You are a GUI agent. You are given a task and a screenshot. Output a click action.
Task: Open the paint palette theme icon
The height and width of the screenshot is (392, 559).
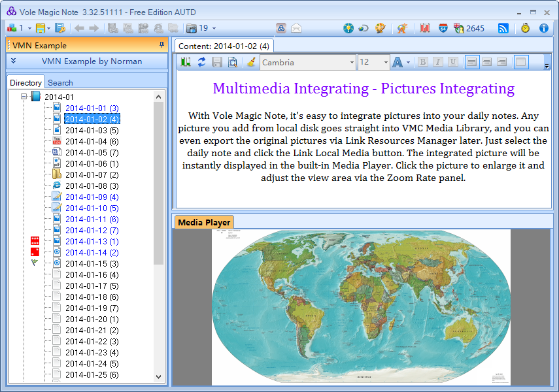(x=381, y=28)
